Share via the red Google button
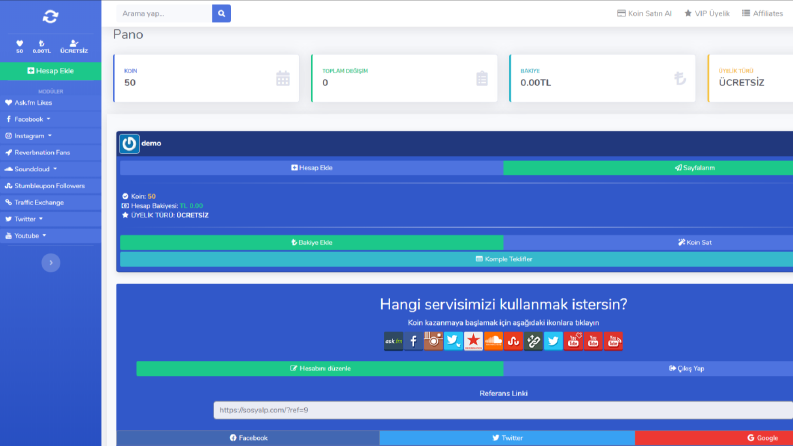This screenshot has height=446, width=793. 714,438
